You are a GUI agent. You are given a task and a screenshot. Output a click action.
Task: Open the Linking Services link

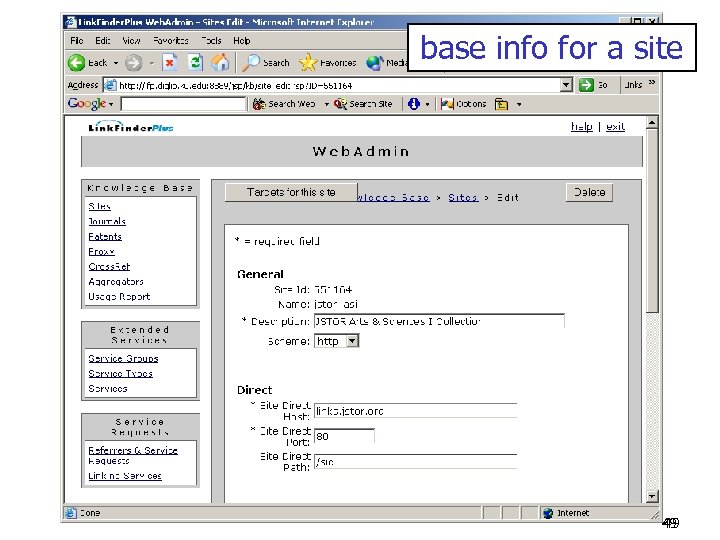[x=125, y=476]
